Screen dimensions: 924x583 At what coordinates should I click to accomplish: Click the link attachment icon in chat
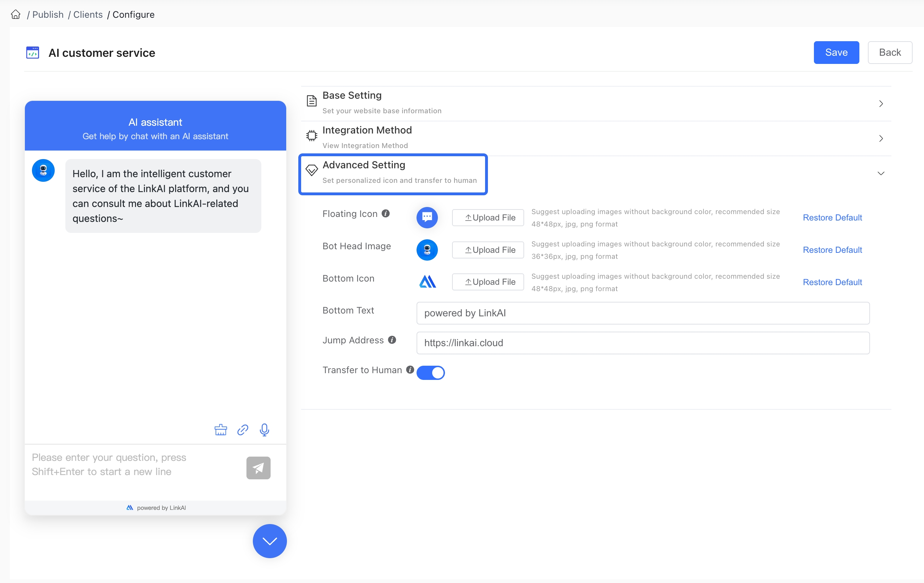pyautogui.click(x=243, y=430)
